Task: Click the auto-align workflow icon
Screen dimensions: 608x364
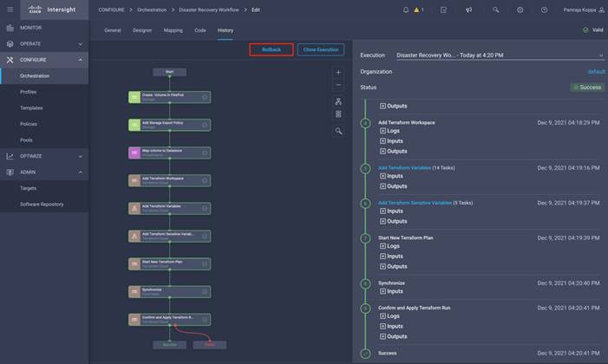Action: coord(338,101)
